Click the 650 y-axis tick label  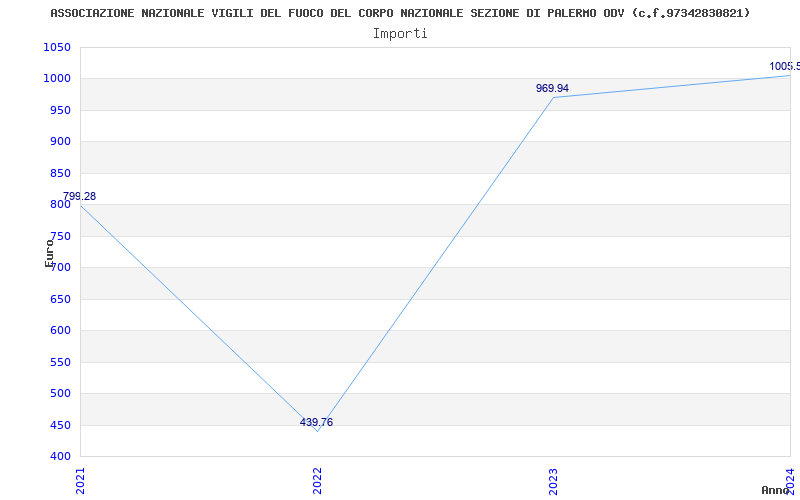pos(60,299)
